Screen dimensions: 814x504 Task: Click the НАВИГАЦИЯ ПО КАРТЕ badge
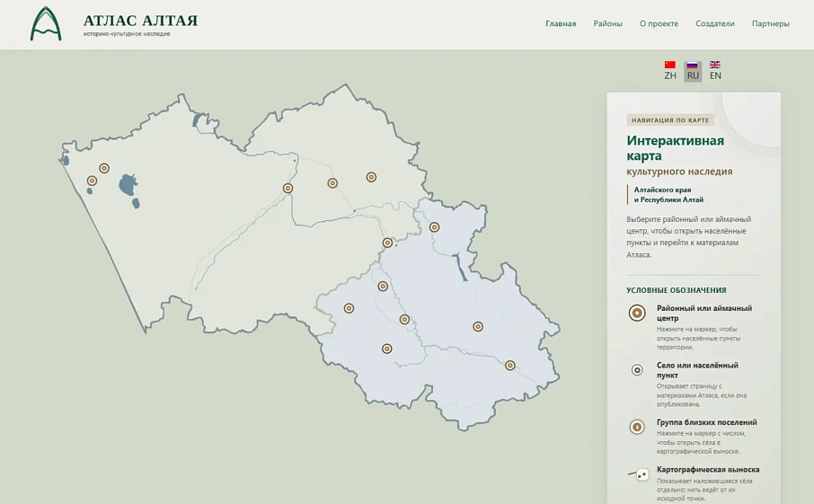pos(670,119)
